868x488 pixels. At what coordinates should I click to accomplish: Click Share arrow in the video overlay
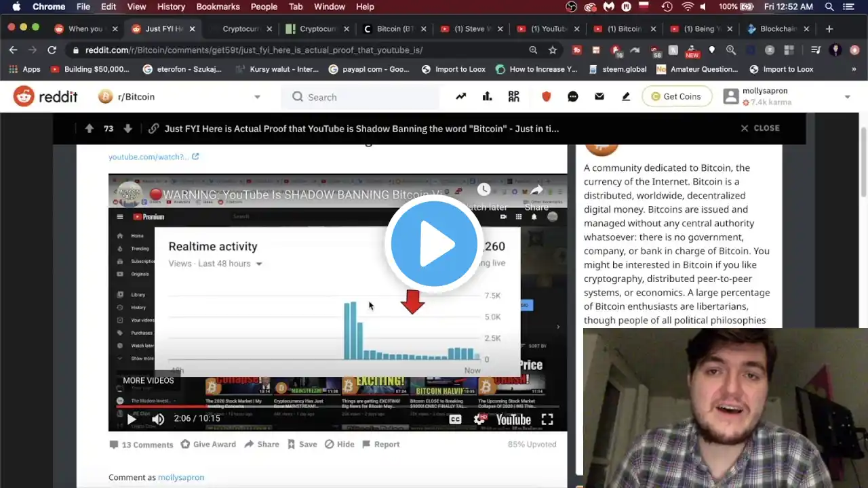(x=536, y=190)
